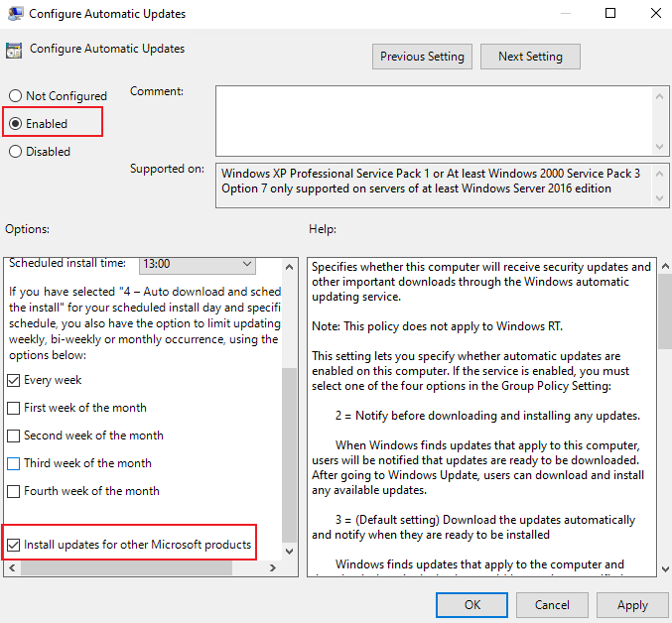Click the 'Note: This policy does not apply' line
This screenshot has width=672, height=623.
pos(437,326)
